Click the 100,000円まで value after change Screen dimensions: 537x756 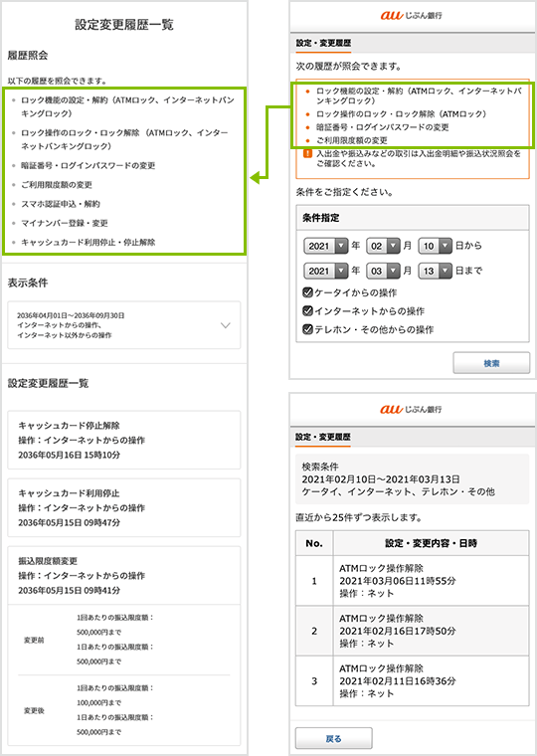pyautogui.click(x=98, y=703)
